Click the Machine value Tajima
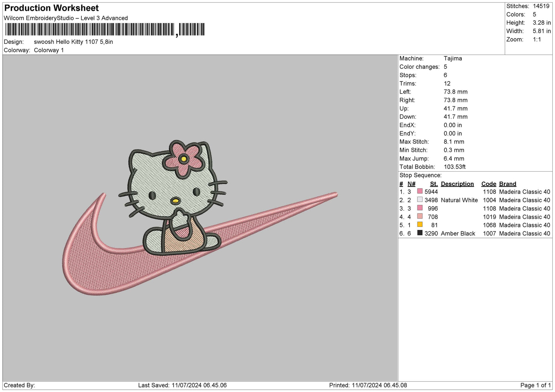Image resolution: width=555 pixels, height=392 pixels. (x=453, y=58)
